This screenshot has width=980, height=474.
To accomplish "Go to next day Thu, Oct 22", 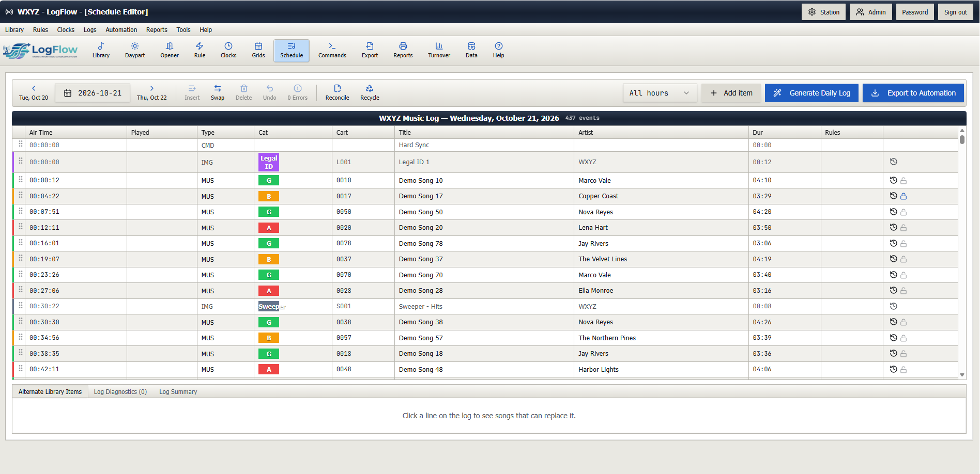I will coord(151,92).
